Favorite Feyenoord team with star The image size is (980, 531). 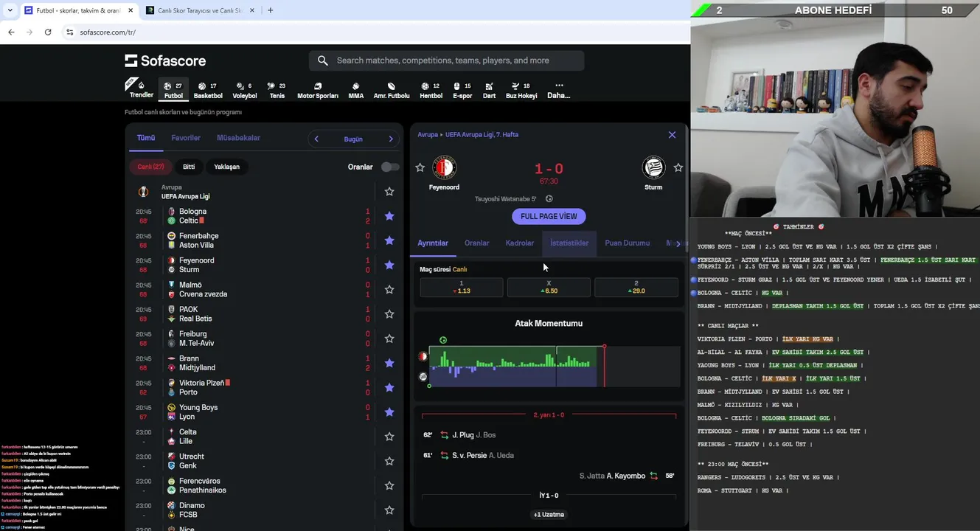[x=420, y=167]
